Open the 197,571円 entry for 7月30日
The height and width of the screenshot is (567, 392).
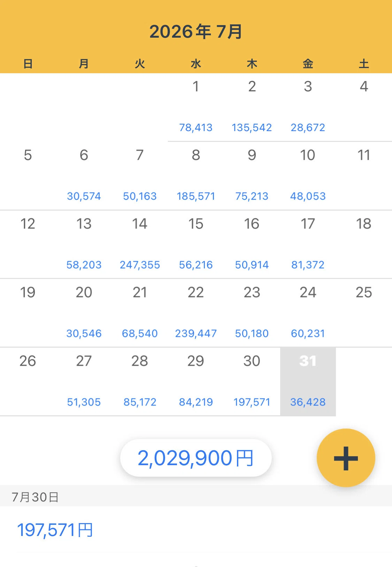coord(196,529)
